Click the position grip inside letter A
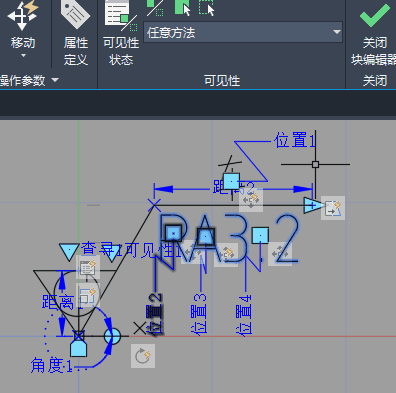Viewport: 396px width, 393px height. (206, 236)
